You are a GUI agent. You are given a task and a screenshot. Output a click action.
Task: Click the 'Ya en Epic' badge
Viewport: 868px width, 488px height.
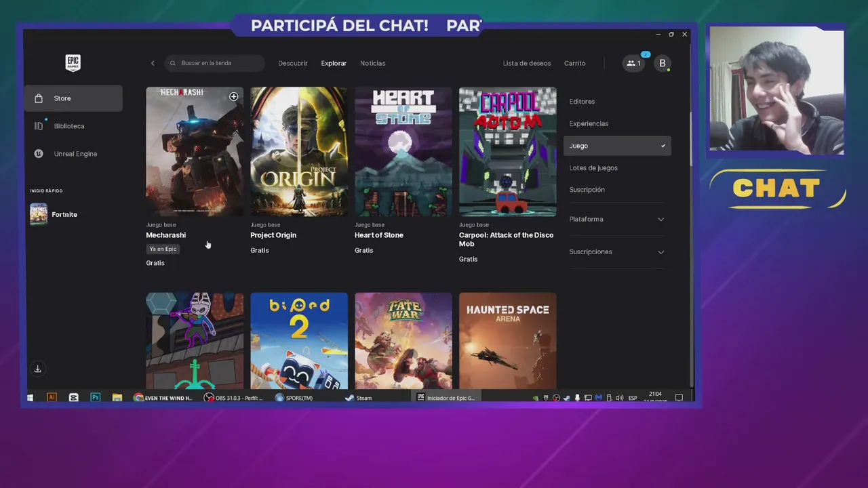click(163, 249)
